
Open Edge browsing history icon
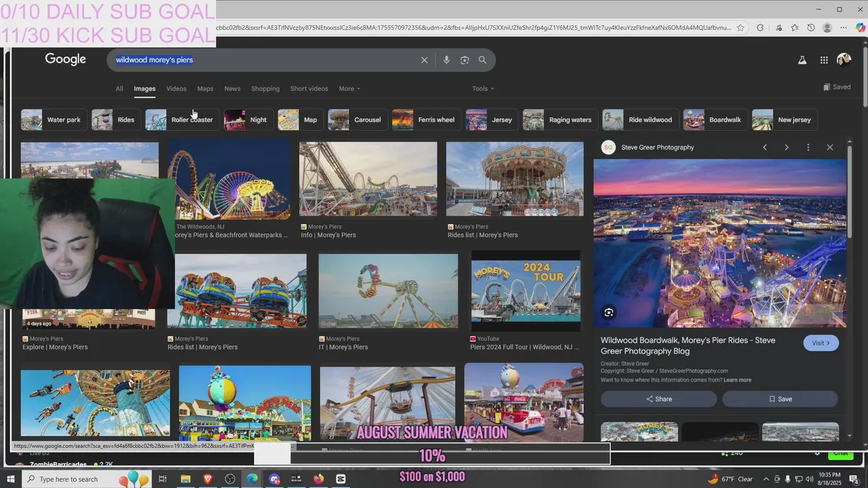pos(811,28)
